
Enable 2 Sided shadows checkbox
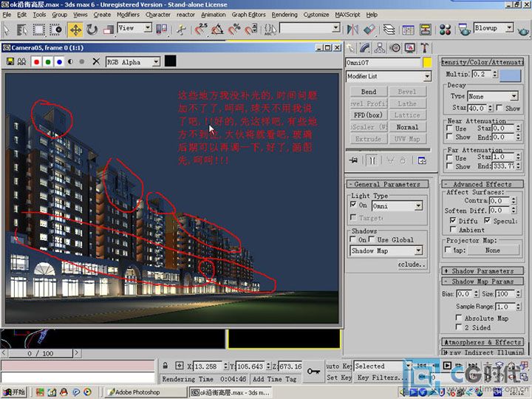(x=459, y=327)
